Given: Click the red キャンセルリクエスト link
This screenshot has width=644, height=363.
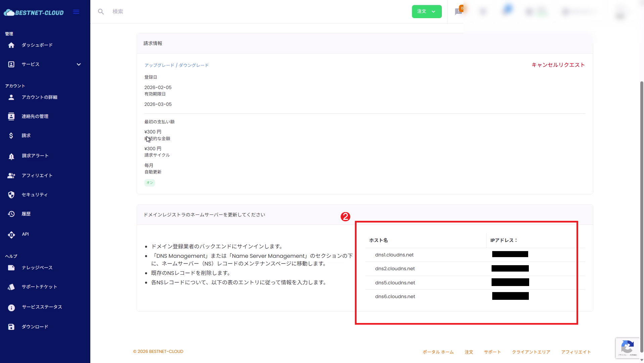Looking at the screenshot, I should [x=558, y=65].
